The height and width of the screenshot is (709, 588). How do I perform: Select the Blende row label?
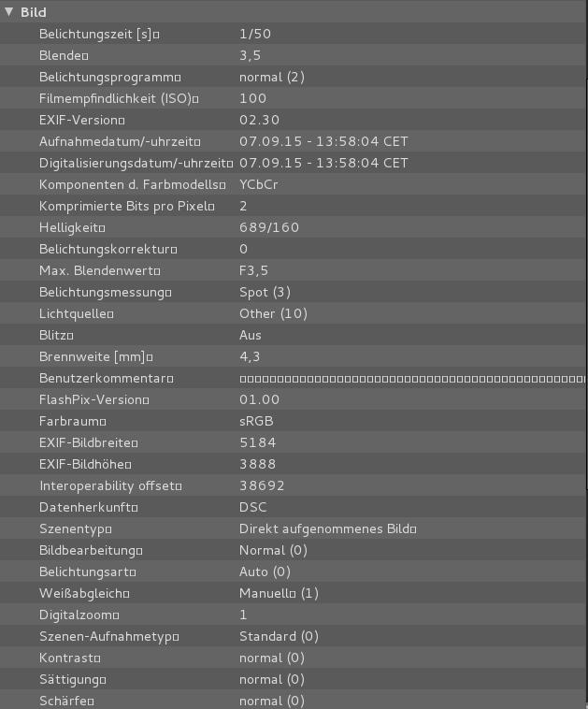(x=62, y=55)
